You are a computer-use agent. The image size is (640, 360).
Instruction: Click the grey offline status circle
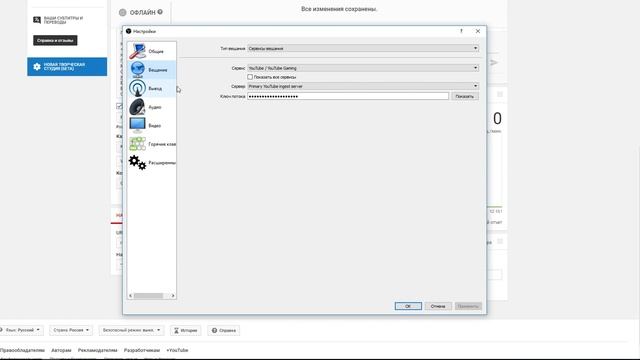(122, 13)
